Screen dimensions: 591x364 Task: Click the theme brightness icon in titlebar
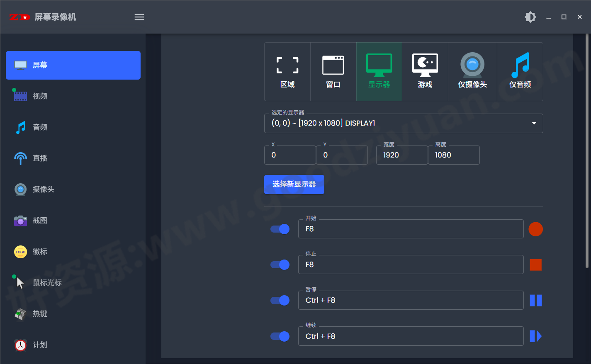[x=530, y=17]
